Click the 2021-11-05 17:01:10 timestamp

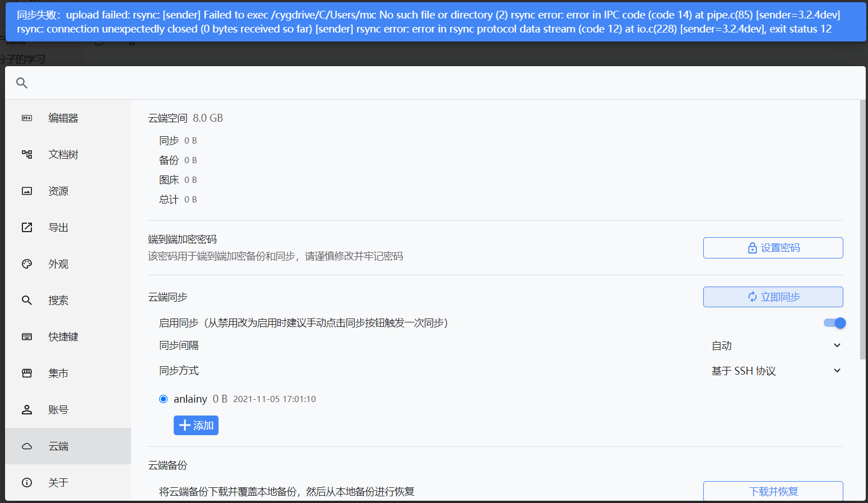275,399
